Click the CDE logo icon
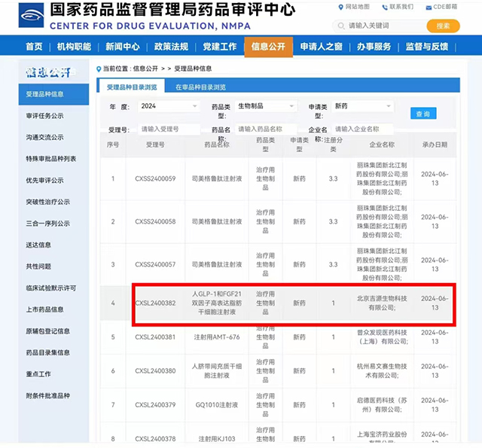482x448 pixels. point(24,17)
